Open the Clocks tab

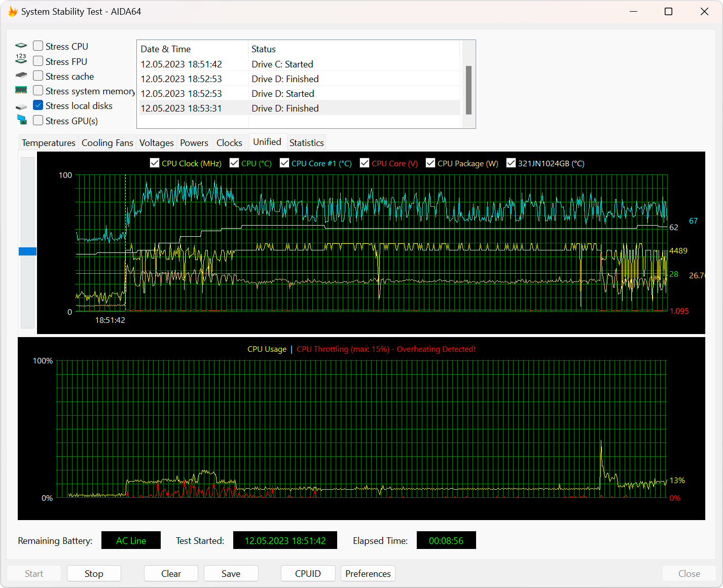(229, 143)
